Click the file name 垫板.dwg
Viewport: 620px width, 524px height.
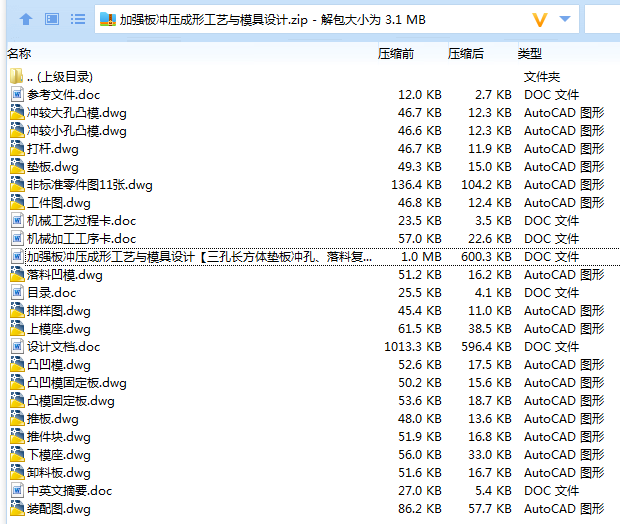53,167
